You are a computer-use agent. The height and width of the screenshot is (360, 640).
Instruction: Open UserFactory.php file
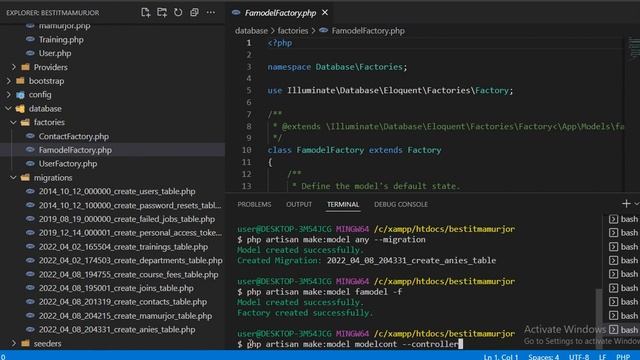click(68, 164)
